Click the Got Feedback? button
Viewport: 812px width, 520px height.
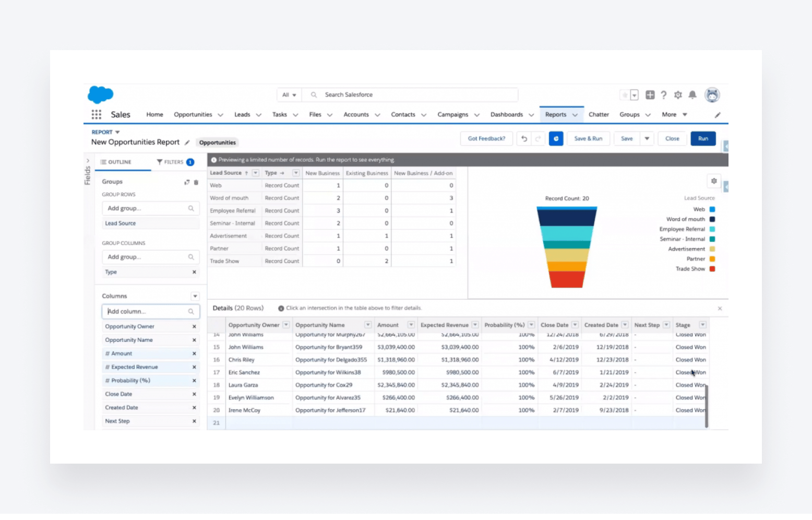click(486, 139)
